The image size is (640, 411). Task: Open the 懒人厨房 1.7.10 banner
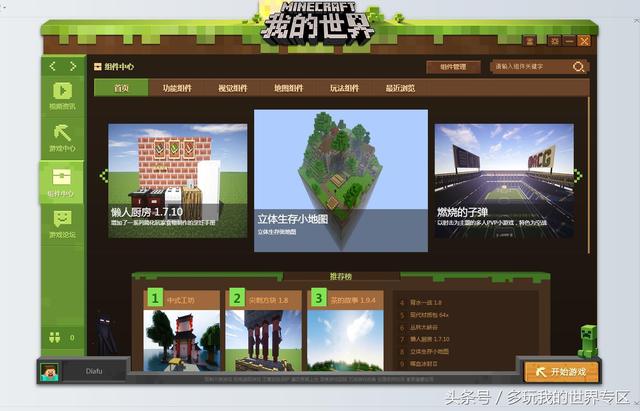tap(178, 181)
